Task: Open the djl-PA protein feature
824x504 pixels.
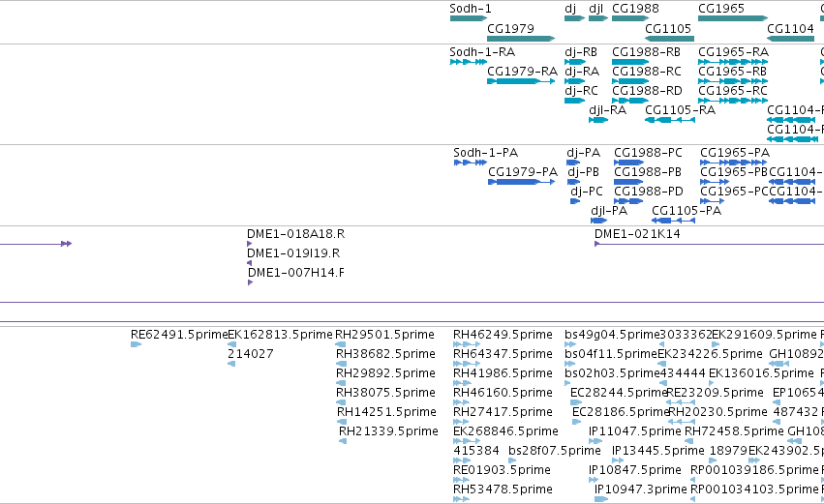Action: tap(599, 221)
